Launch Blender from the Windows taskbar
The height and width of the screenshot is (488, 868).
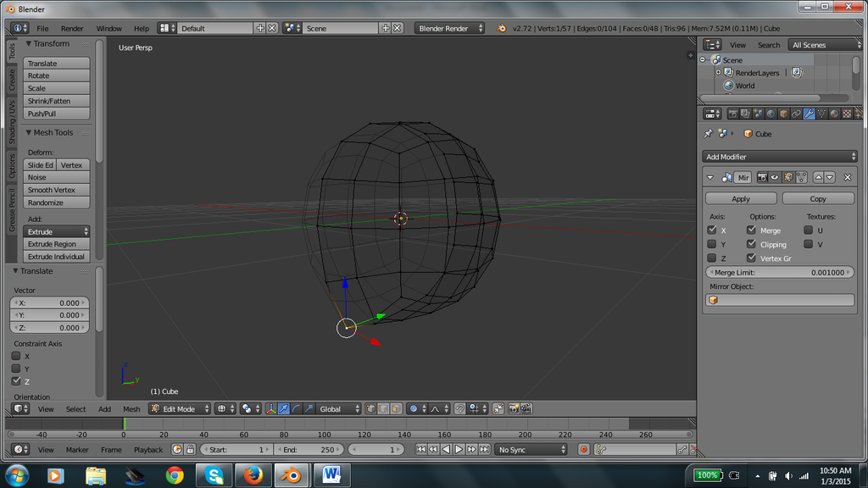[292, 475]
